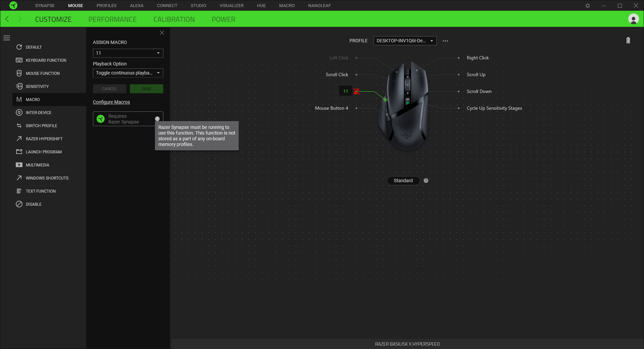This screenshot has height=349, width=644.
Task: Toggle the hamburger sidebar menu
Action: click(7, 38)
